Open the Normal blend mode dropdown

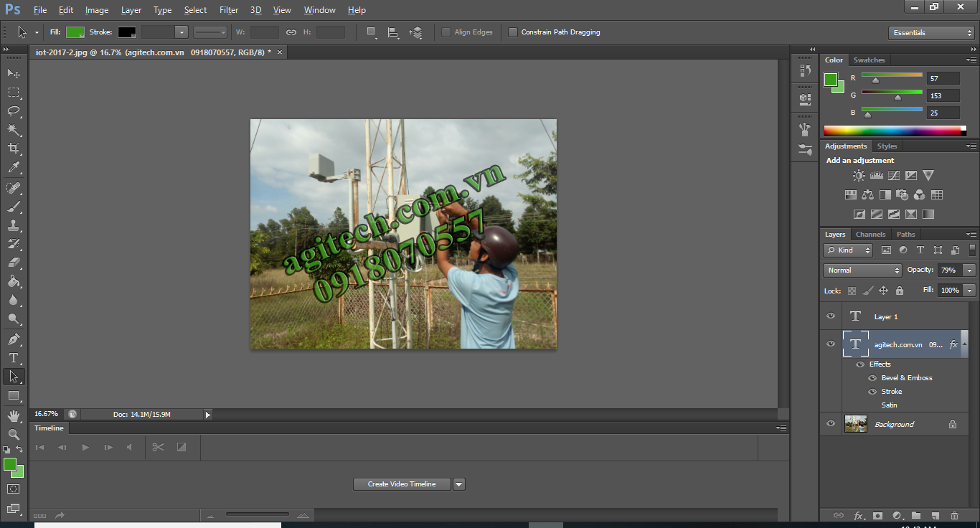[x=862, y=270]
